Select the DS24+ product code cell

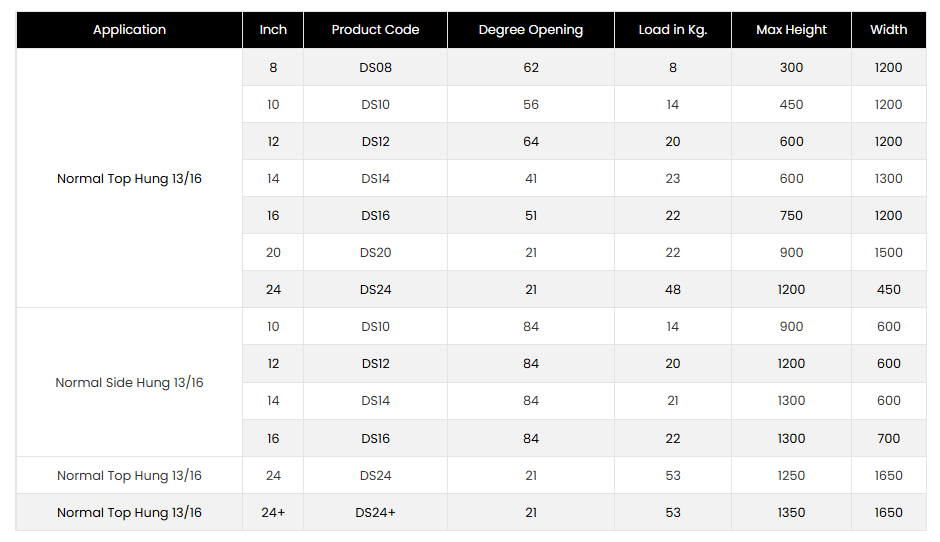375,513
